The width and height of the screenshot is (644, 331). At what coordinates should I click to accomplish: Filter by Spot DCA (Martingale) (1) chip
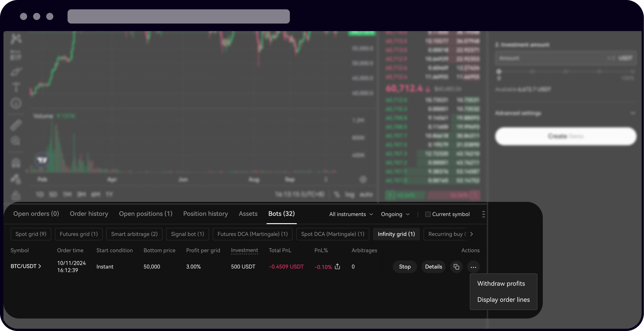(x=332, y=234)
